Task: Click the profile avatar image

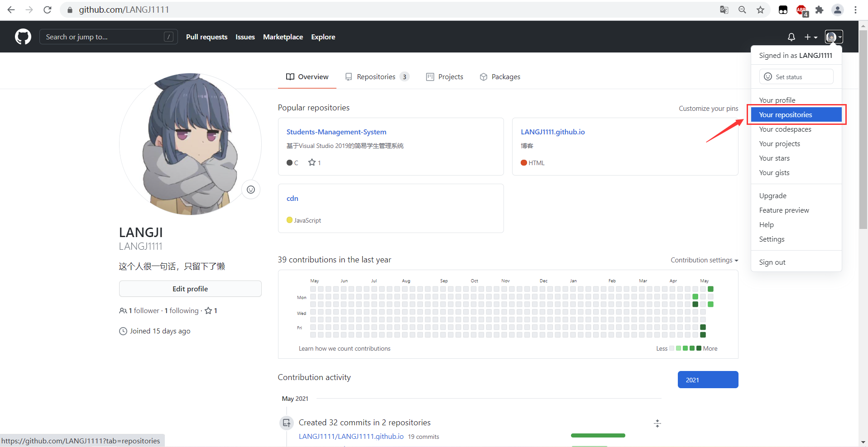Action: 190,144
